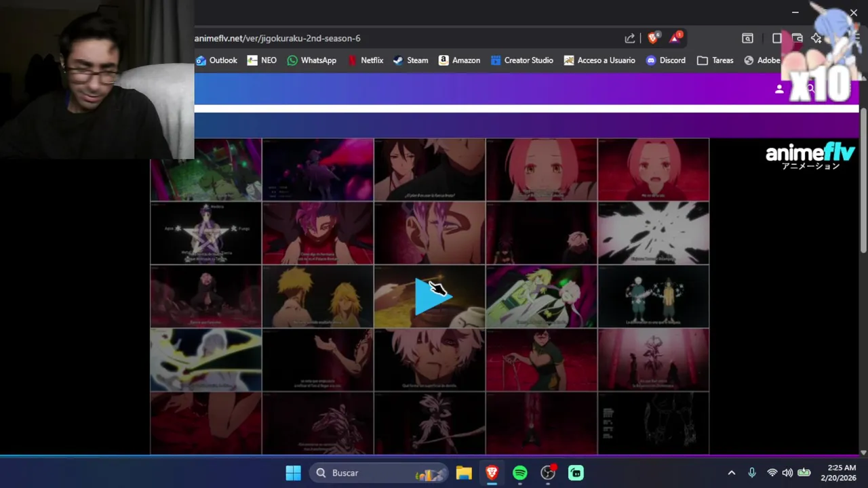
Task: Open the WhatsApp bookmark
Action: [x=311, y=60]
